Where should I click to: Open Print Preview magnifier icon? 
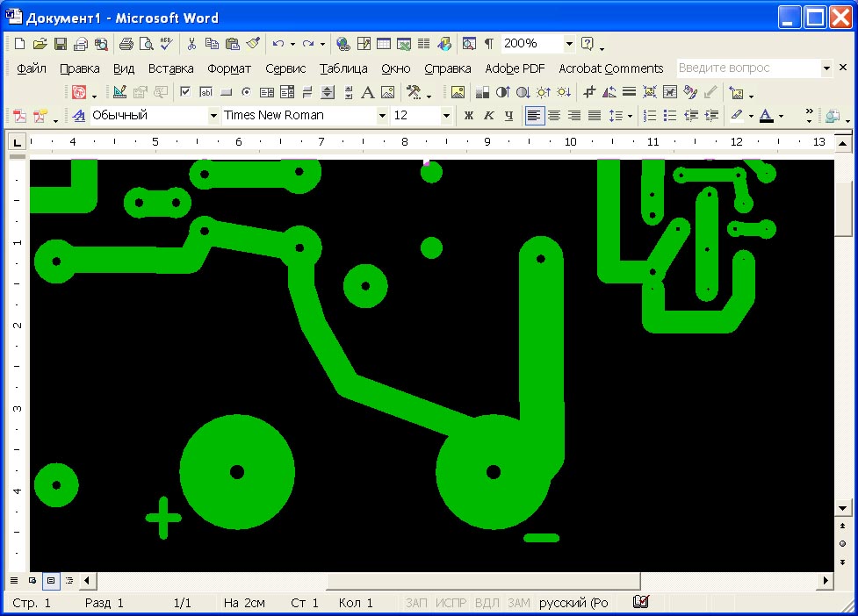point(147,44)
